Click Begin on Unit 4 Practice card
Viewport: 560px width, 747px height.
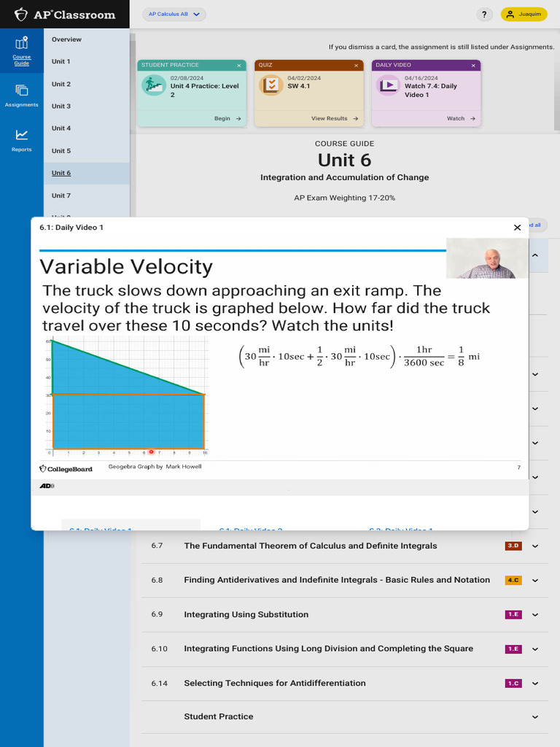pyautogui.click(x=226, y=118)
